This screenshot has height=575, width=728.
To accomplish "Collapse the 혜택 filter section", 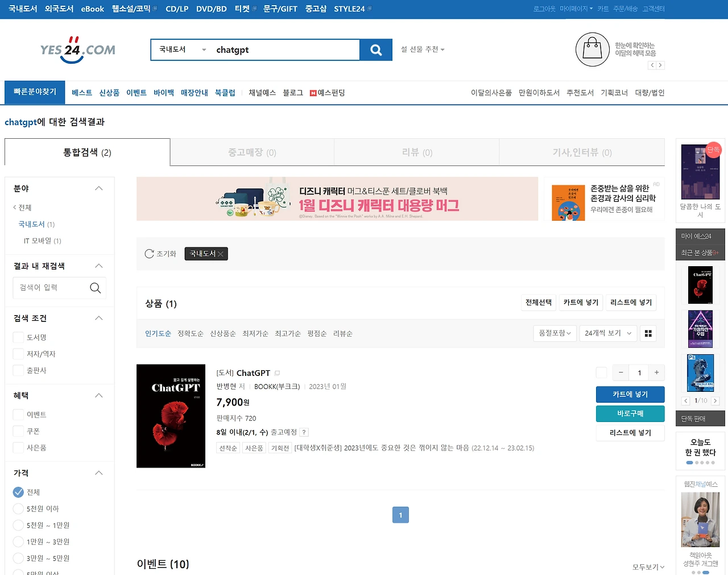I will 99,395.
